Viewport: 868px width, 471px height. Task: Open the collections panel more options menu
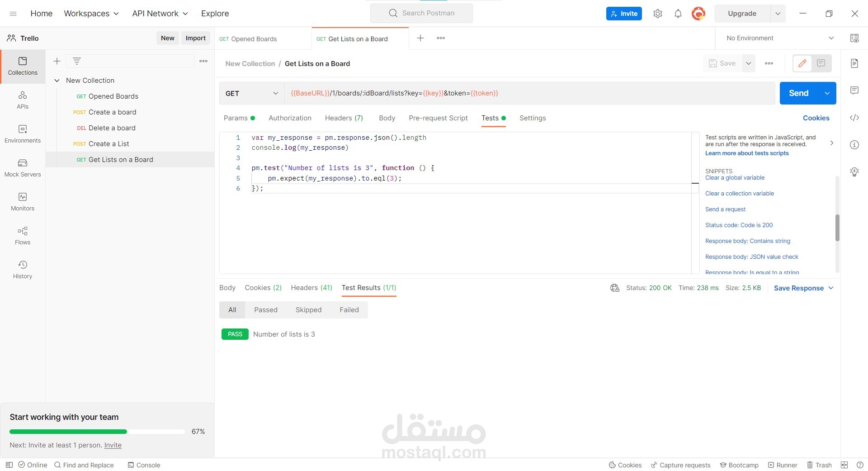[x=203, y=61]
